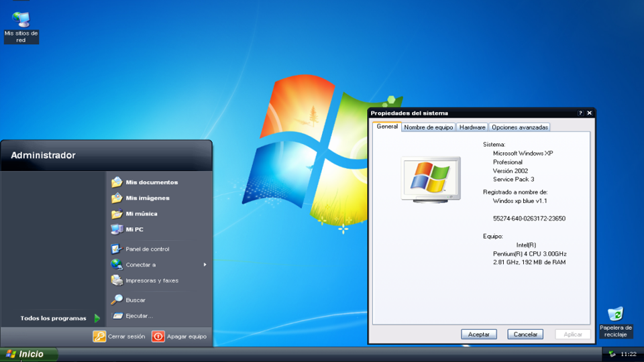
Task: Select Panel de control menu label
Action: pyautogui.click(x=148, y=249)
